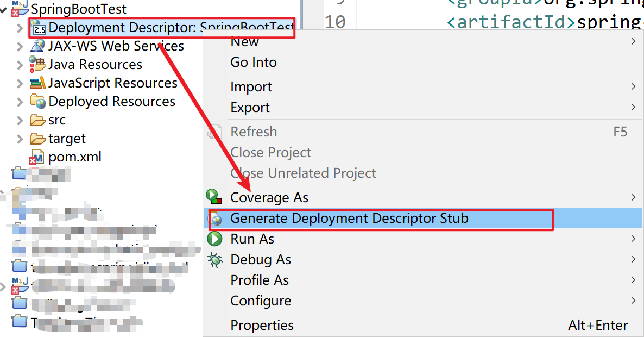
Task: Expand the Java Resources node
Action: [x=20, y=65]
